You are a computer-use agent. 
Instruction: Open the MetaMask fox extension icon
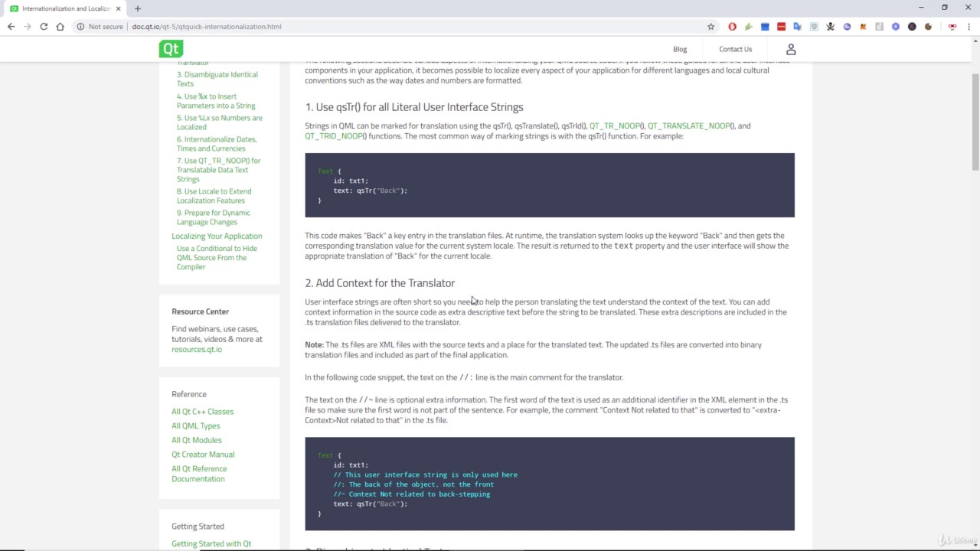(x=863, y=27)
